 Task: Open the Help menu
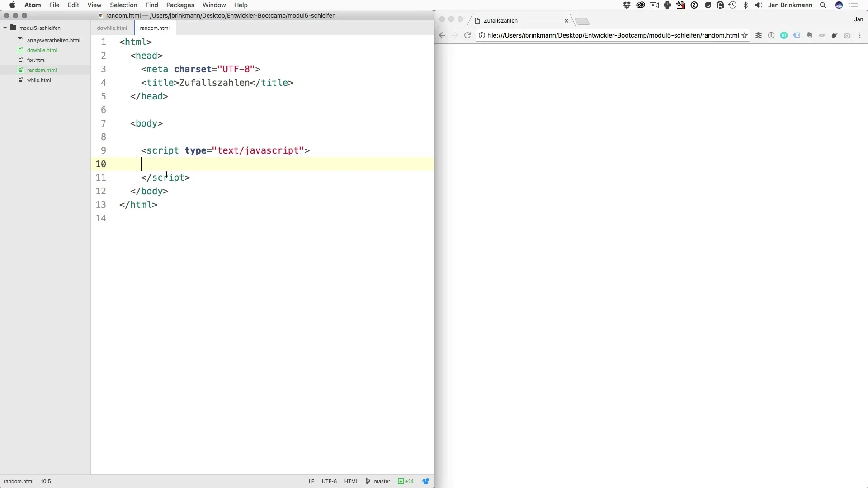pyautogui.click(x=241, y=5)
